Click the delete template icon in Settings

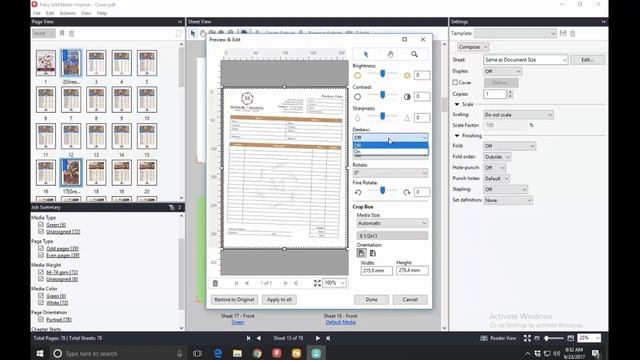pyautogui.click(x=573, y=33)
